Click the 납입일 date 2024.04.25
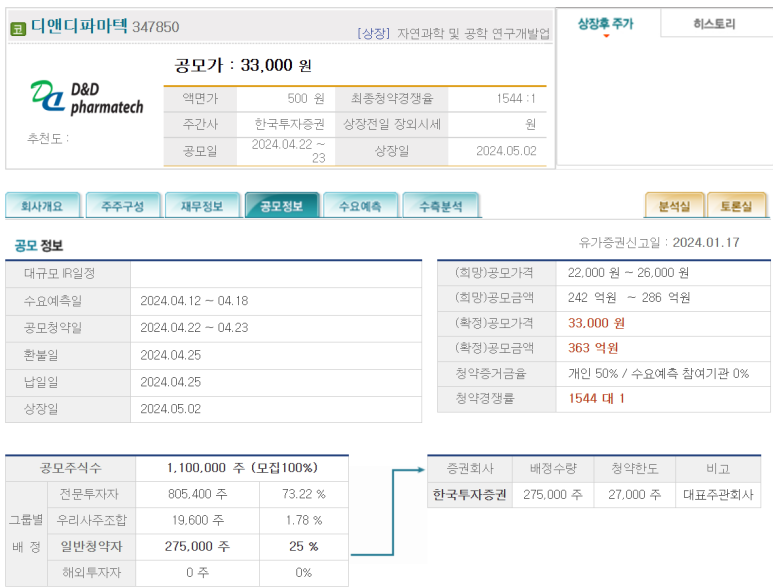 click(171, 382)
